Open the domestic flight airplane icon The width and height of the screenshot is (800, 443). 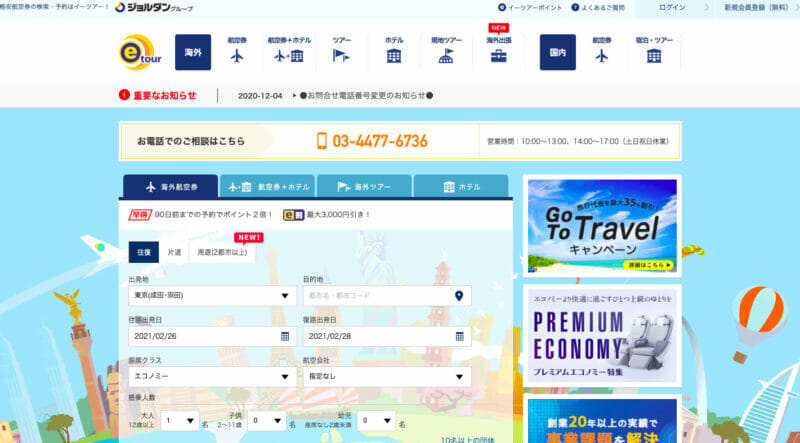tap(602, 56)
